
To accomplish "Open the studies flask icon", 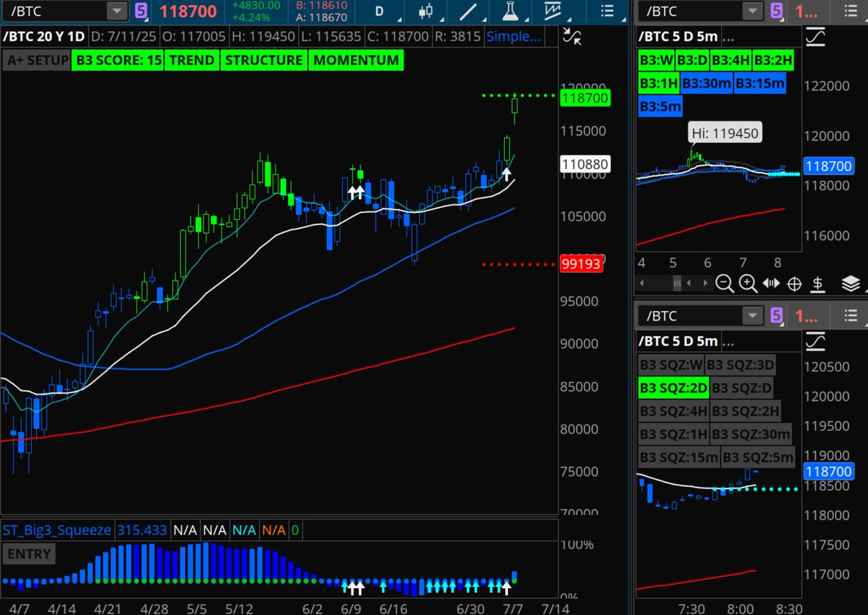I will click(511, 11).
